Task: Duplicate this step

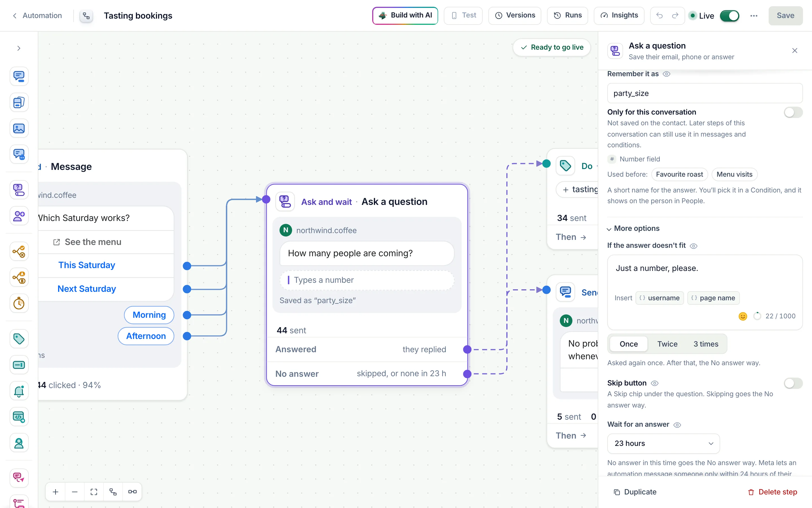Action: 635,492
